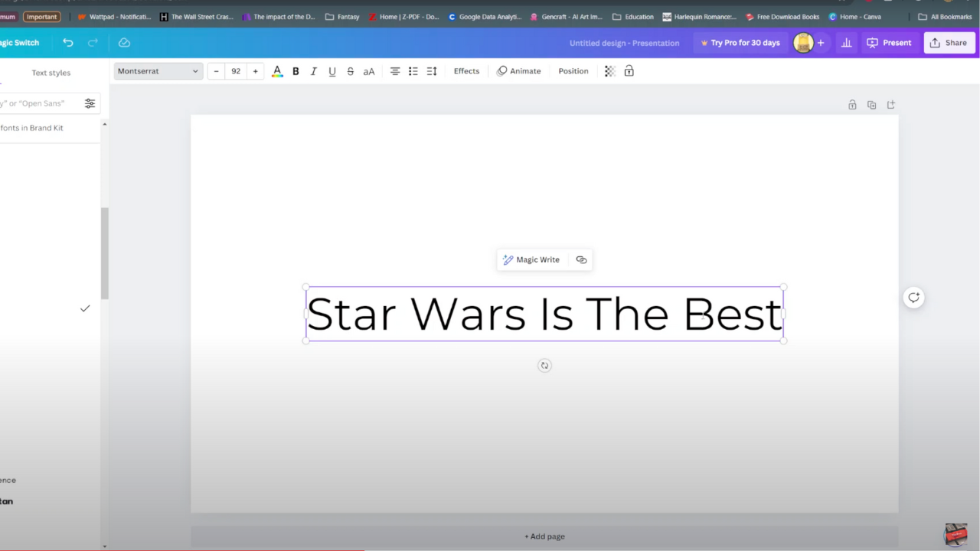
Task: Open Home - Canva bookmark
Action: (854, 17)
